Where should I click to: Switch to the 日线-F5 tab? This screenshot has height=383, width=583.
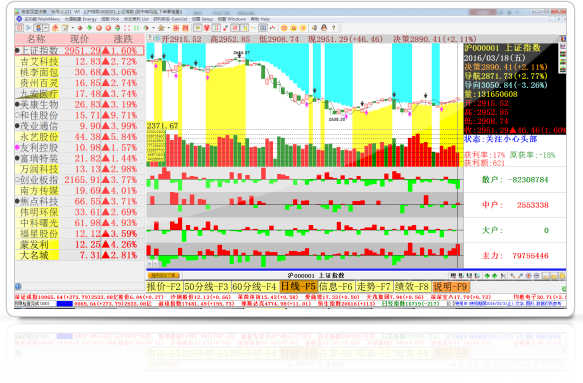(x=298, y=287)
